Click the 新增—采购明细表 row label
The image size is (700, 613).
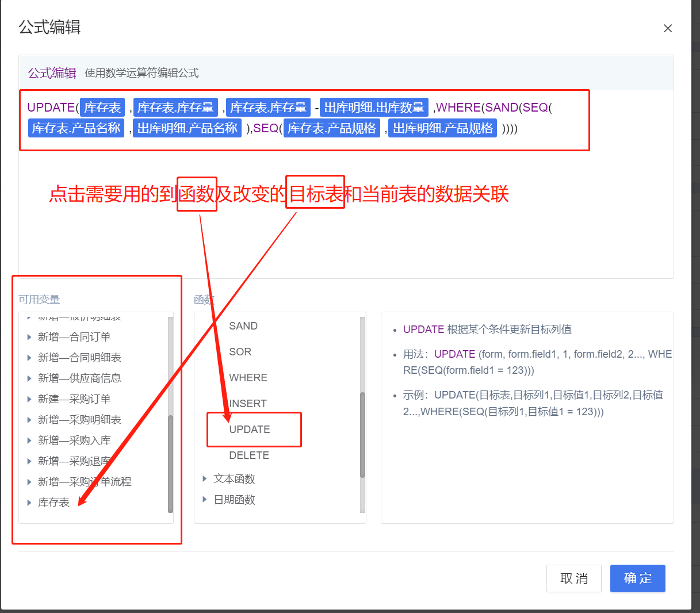coord(79,420)
